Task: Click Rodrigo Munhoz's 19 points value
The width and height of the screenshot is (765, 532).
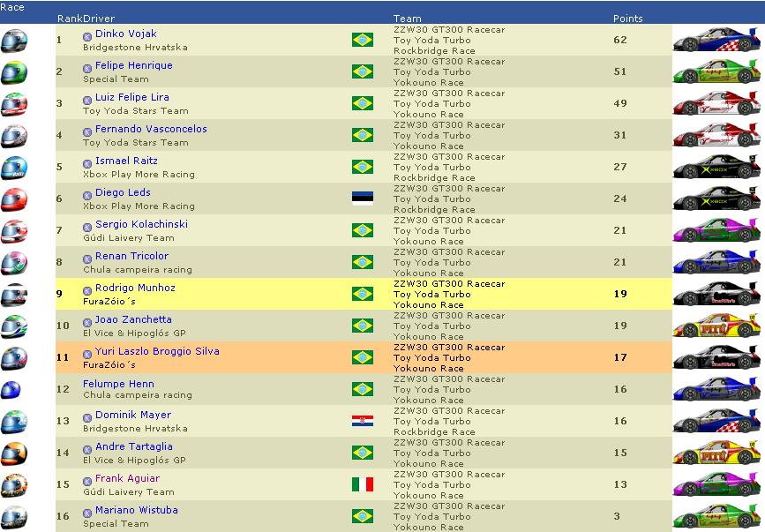Action: 620,294
